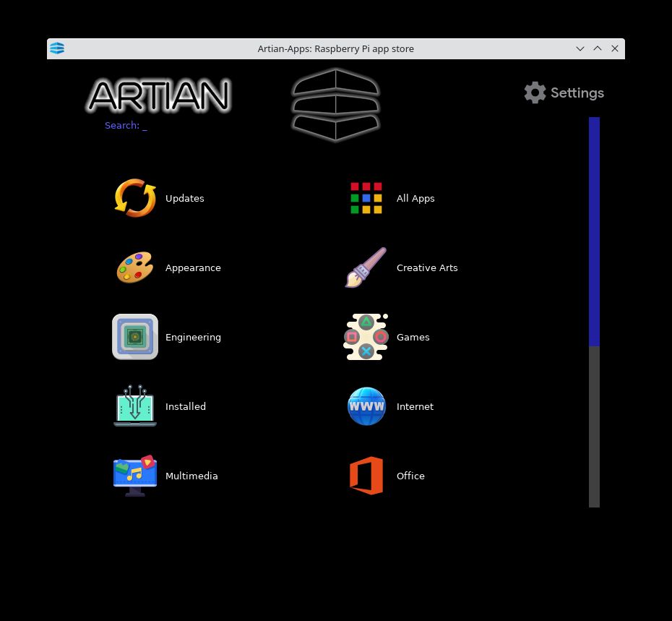
Task: Open the Engineering chip icon
Action: [135, 337]
